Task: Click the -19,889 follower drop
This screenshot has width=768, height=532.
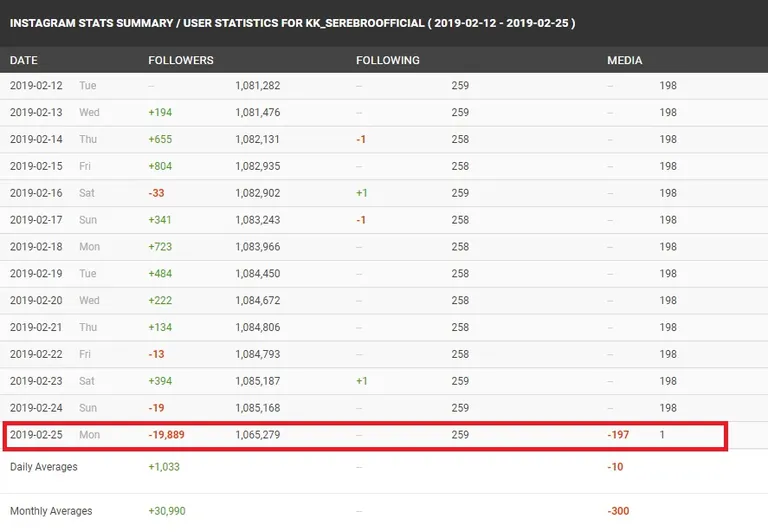Action: [x=167, y=435]
